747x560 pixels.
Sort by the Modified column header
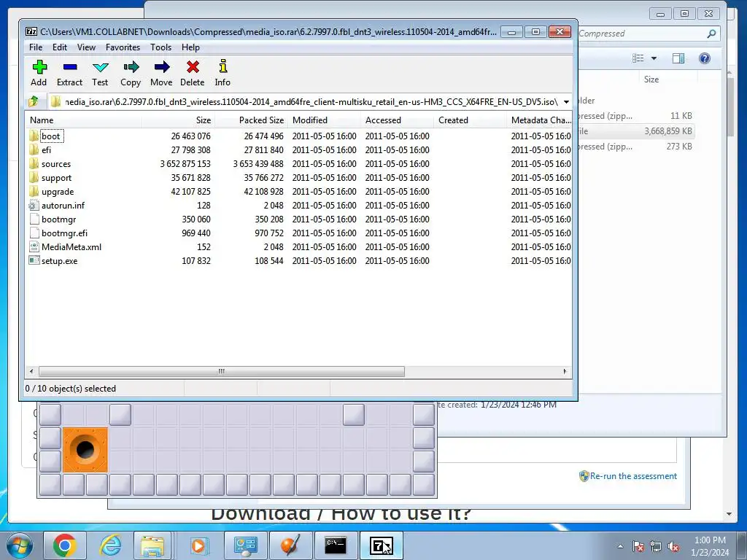click(324, 120)
